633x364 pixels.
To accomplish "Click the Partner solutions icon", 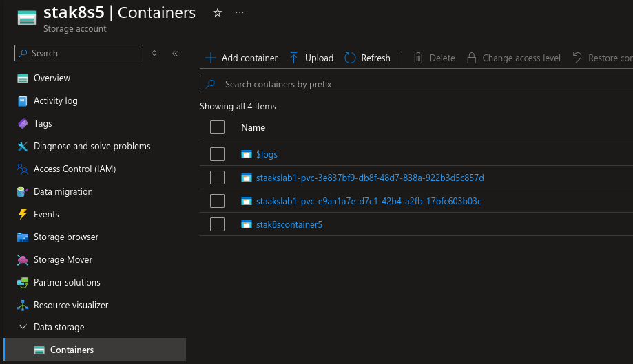I will pyautogui.click(x=23, y=283).
